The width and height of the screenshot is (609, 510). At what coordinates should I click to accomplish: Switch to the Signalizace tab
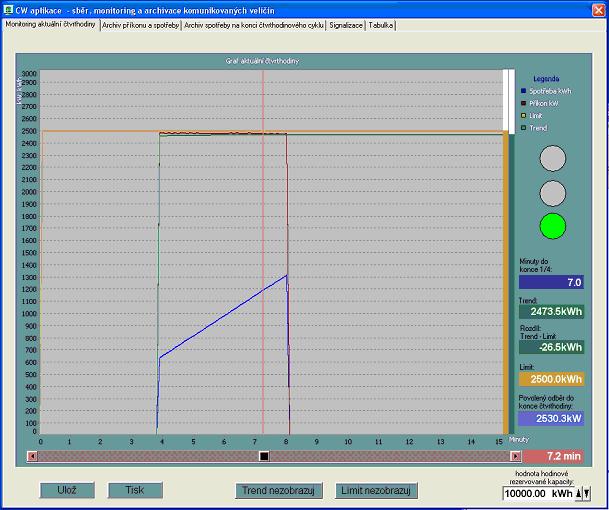pyautogui.click(x=345, y=24)
